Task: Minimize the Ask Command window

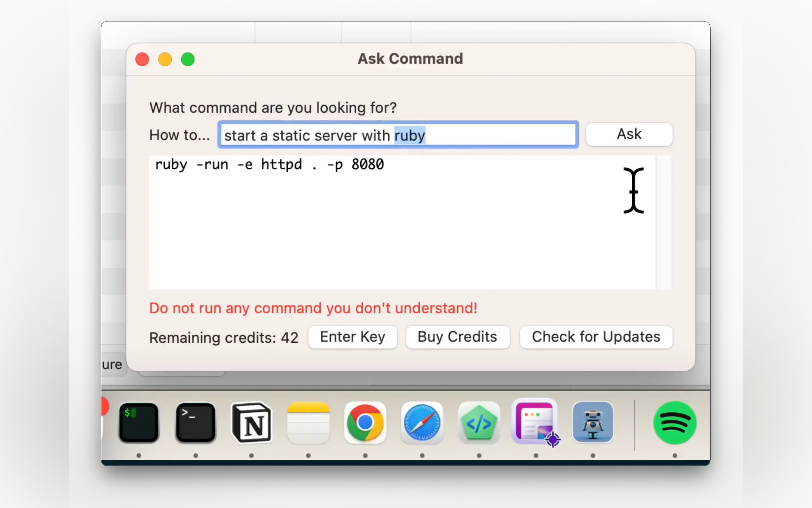Action: click(x=165, y=60)
